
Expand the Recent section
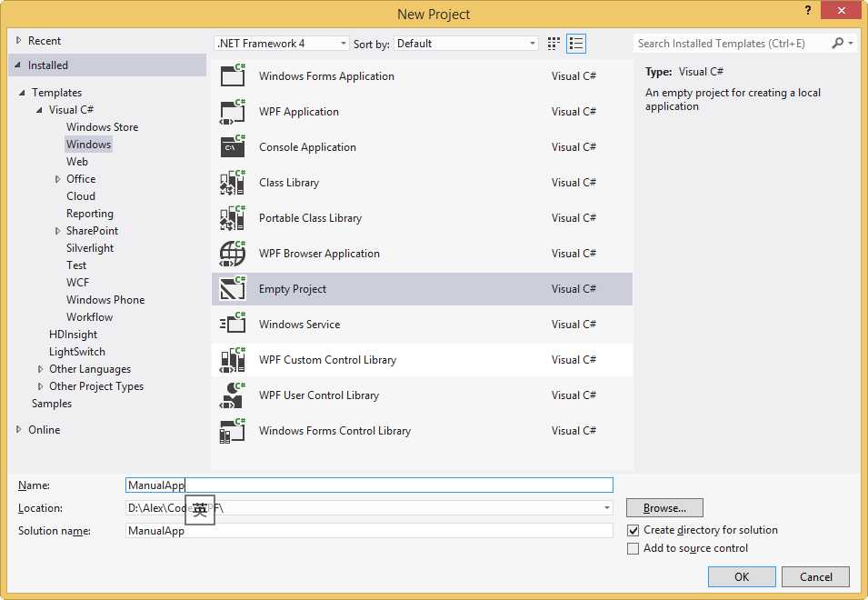[19, 40]
